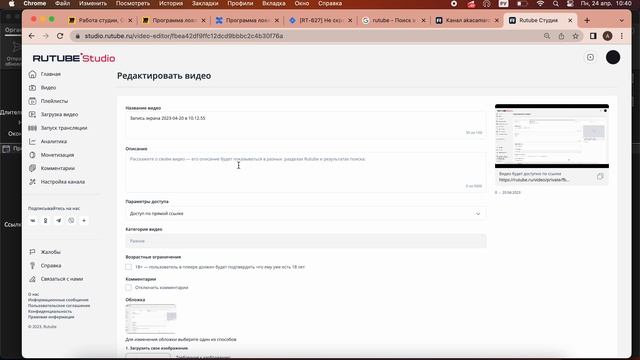
Task: Open Chrome side panel icon
Action: click(593, 36)
